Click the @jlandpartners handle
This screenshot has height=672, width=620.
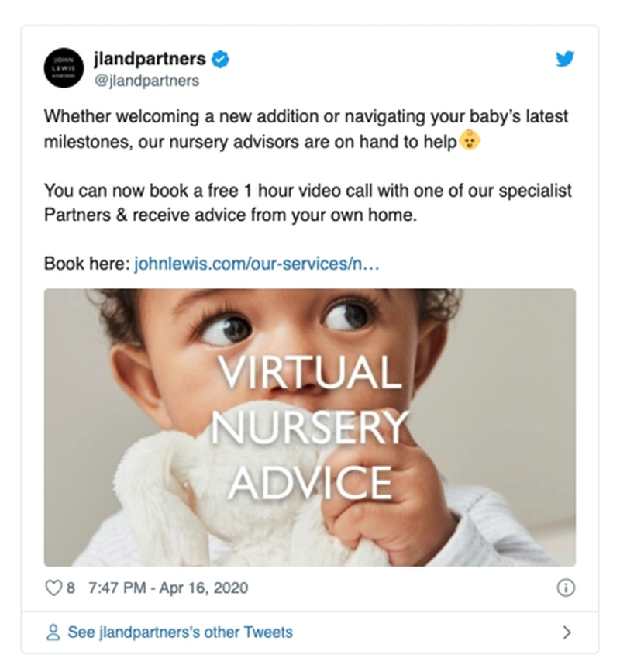146,81
